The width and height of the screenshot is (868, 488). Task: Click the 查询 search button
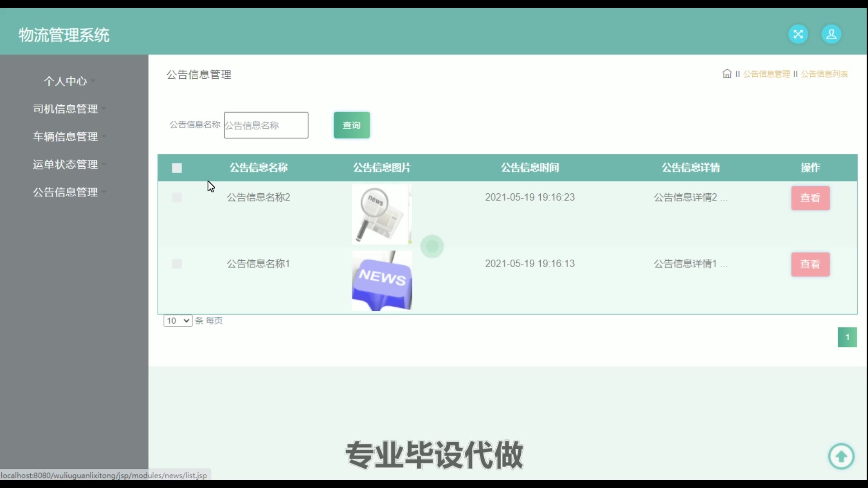click(352, 125)
